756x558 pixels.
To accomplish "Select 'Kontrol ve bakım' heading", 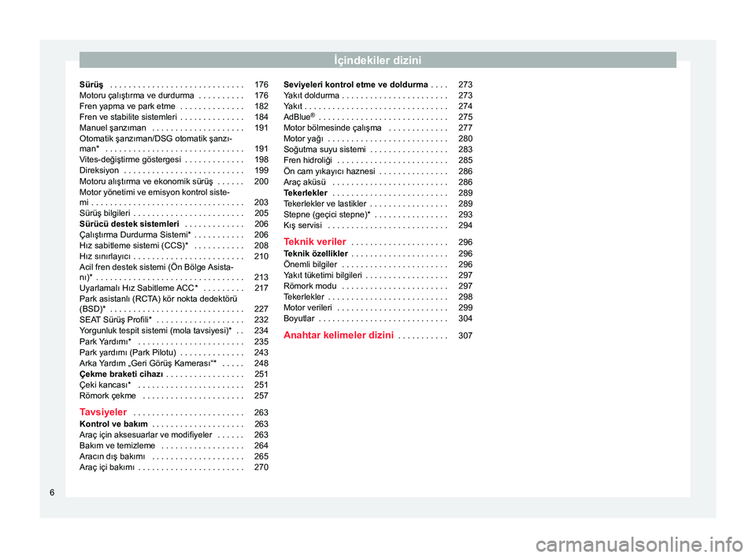I will [173, 424].
